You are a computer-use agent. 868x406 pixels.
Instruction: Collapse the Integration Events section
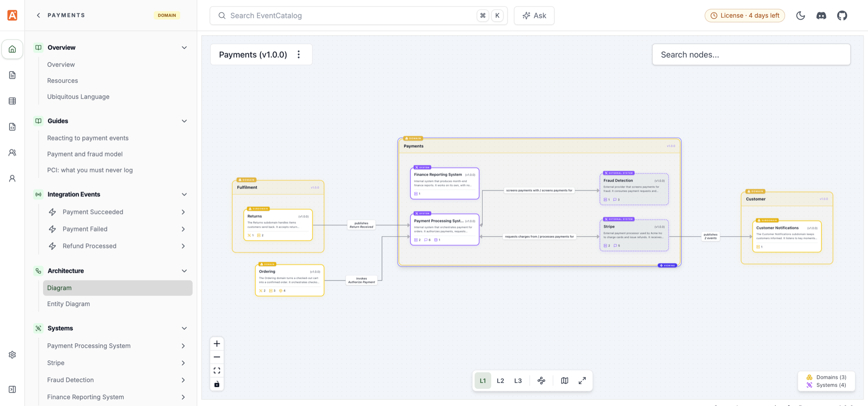pos(184,194)
